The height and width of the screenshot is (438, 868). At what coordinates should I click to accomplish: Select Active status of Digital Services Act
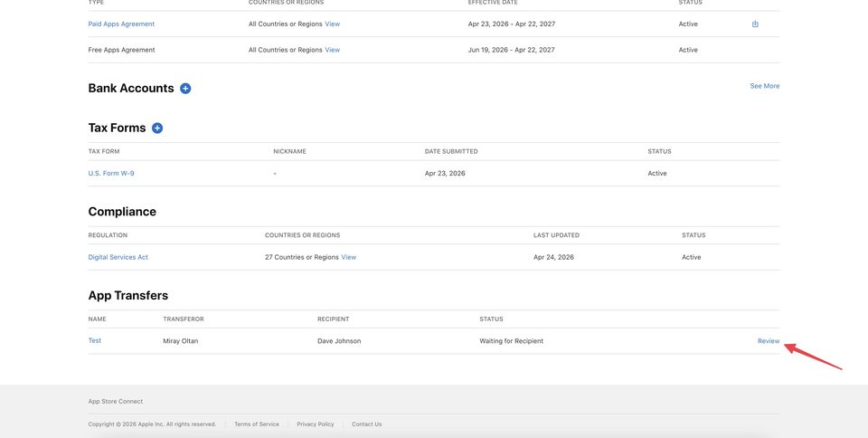coord(692,257)
